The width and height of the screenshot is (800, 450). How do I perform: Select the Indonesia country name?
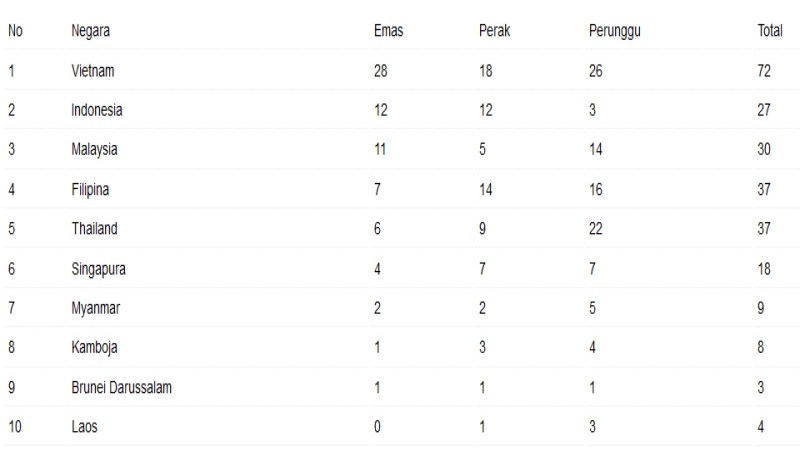coord(97,110)
